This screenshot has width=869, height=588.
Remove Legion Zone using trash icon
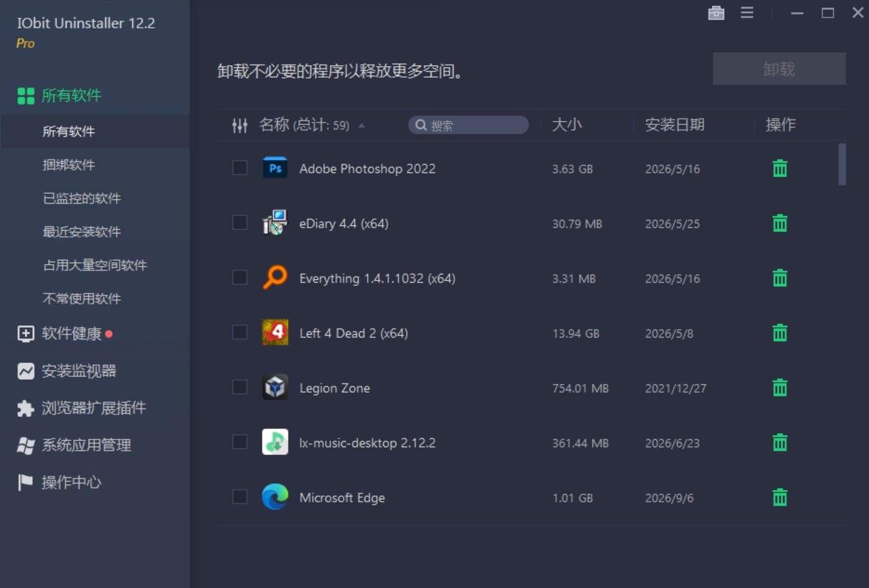point(780,388)
